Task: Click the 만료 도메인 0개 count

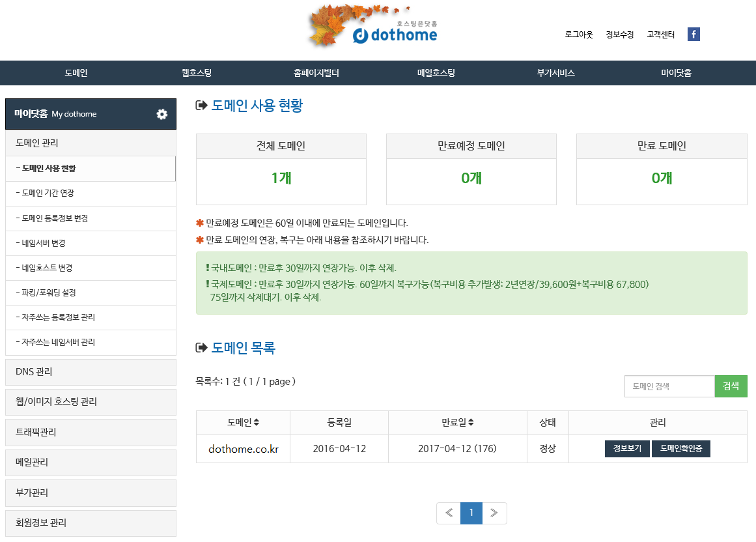Action: 662,178
